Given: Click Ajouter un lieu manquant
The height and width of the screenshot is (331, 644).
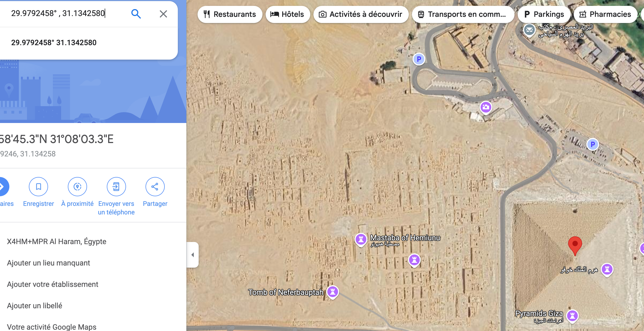Looking at the screenshot, I should (x=49, y=263).
